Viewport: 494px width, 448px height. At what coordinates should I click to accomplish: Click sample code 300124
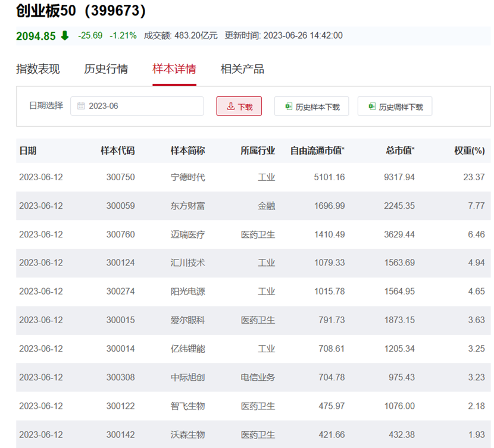pos(120,262)
